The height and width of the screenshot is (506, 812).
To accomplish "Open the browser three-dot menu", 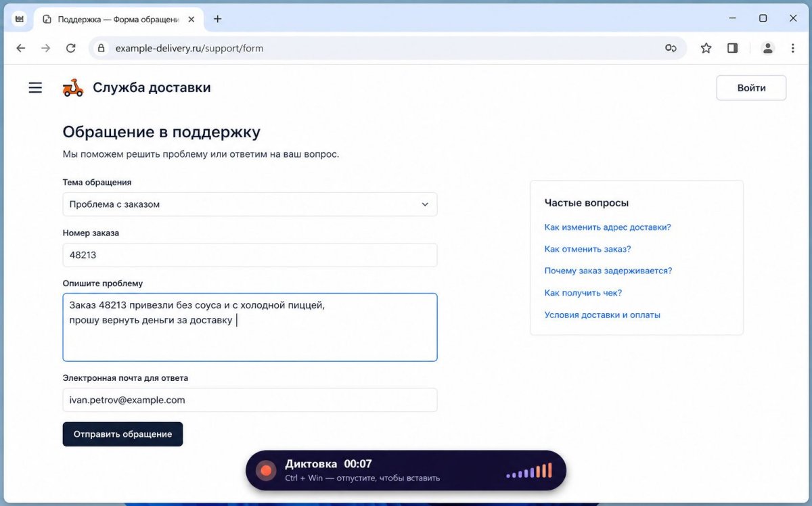I will 793,48.
